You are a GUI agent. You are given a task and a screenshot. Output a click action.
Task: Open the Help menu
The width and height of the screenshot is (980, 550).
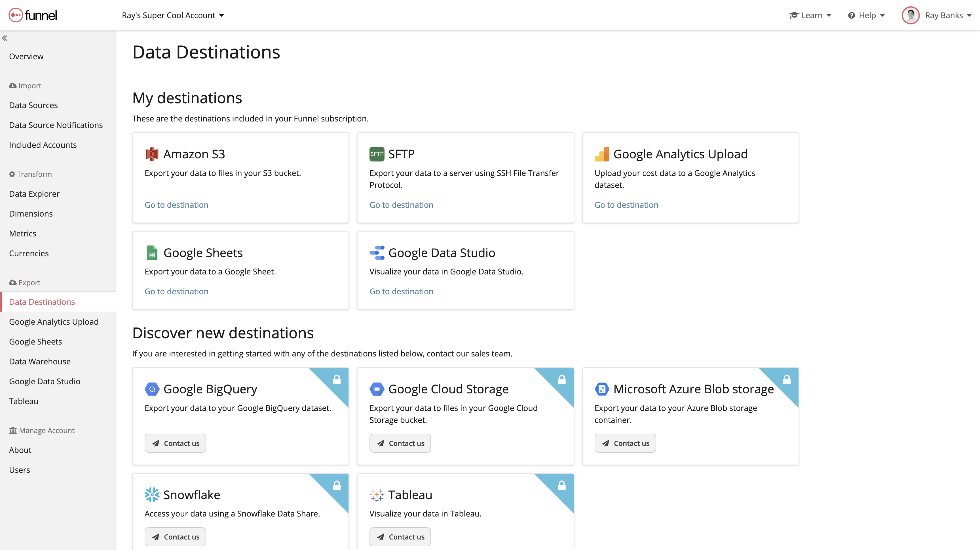click(866, 15)
